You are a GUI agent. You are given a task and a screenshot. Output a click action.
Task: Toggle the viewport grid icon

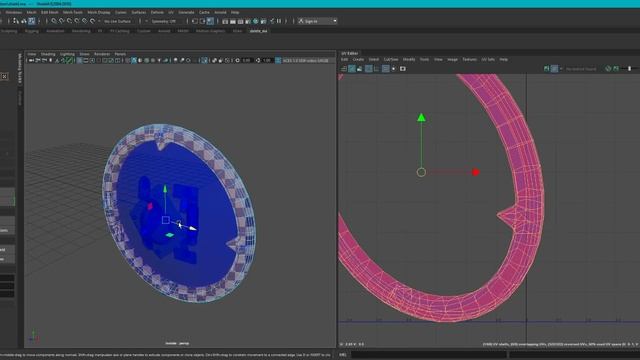pos(80,60)
